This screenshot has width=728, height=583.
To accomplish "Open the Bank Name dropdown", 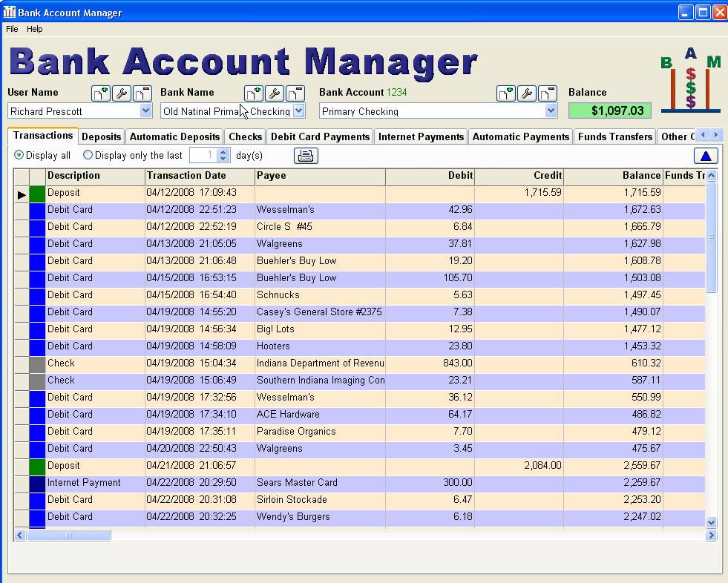I will coord(299,111).
